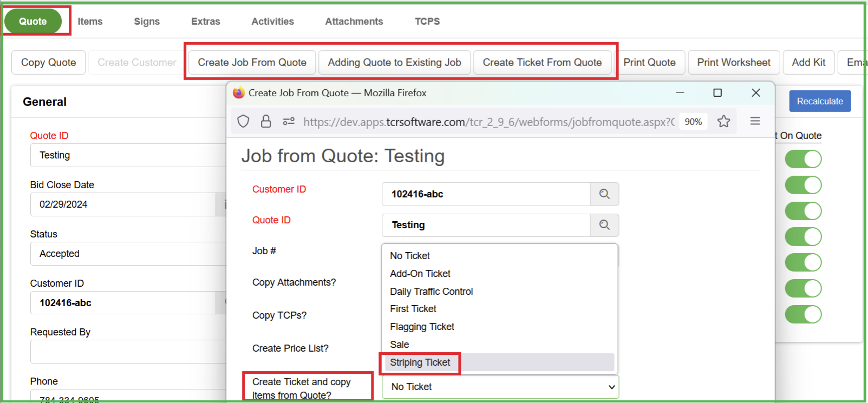Bookmark page with the star icon
Image resolution: width=868 pixels, height=403 pixels.
click(x=723, y=122)
